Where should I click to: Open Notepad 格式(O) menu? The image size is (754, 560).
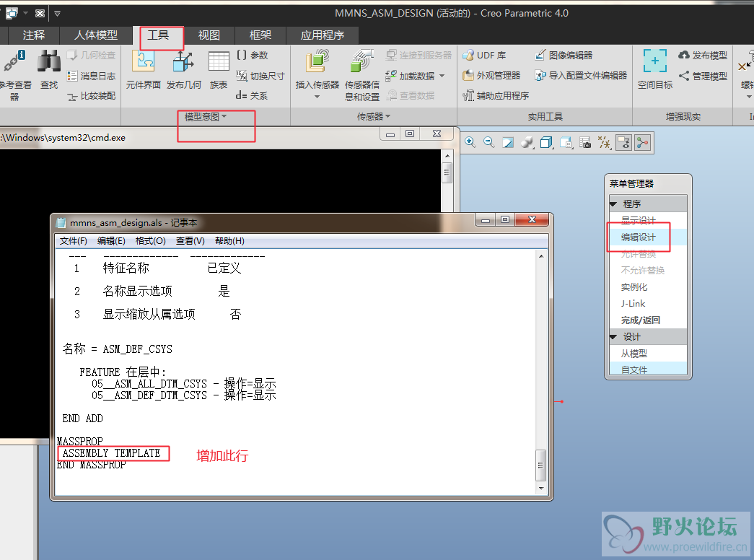coord(151,241)
